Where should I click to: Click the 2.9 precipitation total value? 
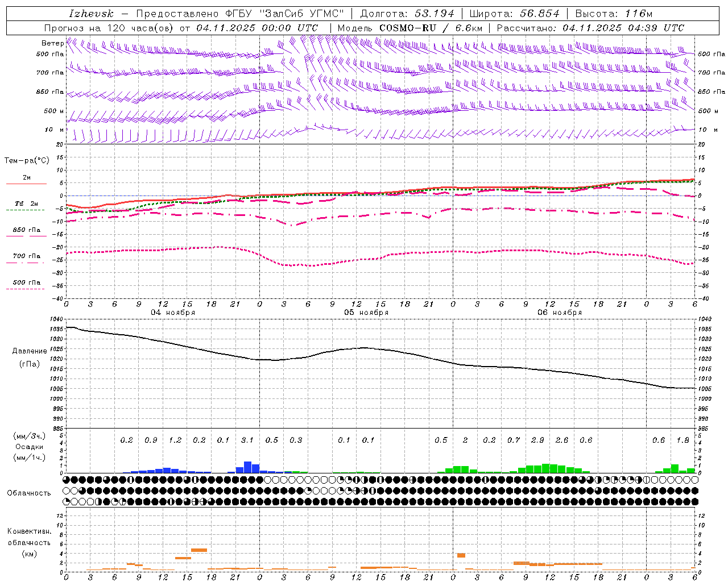pos(537,440)
